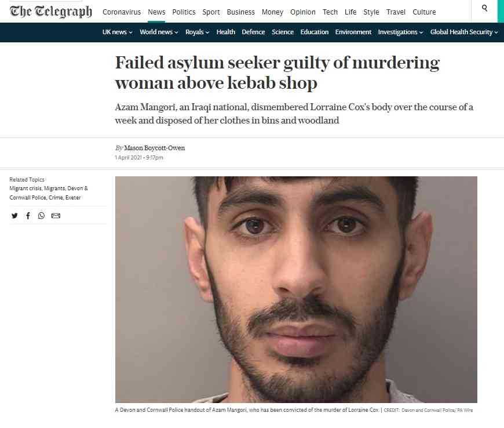Open the Exeter related topic
This screenshot has width=504, height=428.
[73, 198]
